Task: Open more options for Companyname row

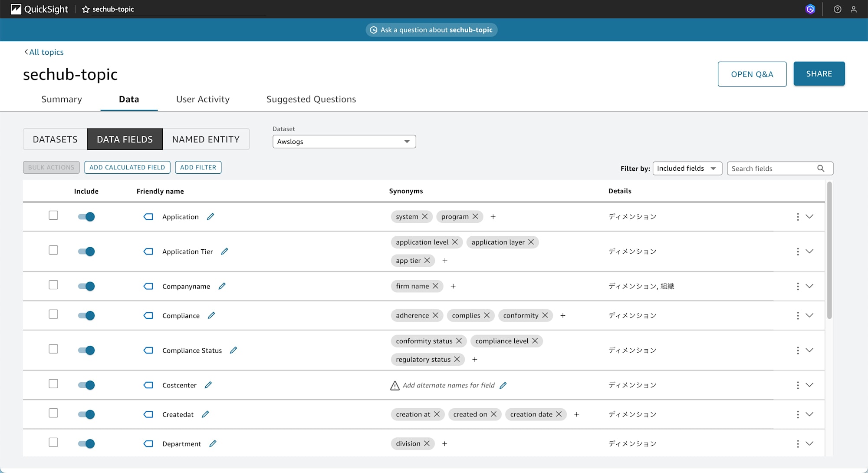Action: (x=798, y=286)
